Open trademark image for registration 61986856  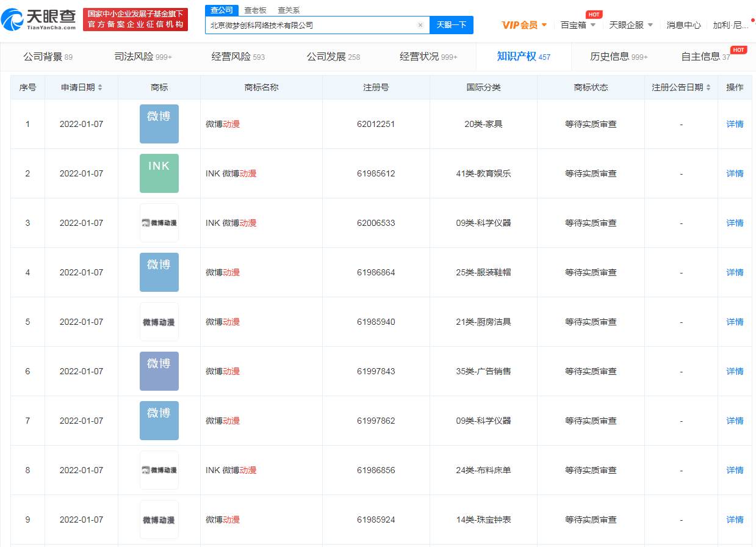(x=159, y=470)
